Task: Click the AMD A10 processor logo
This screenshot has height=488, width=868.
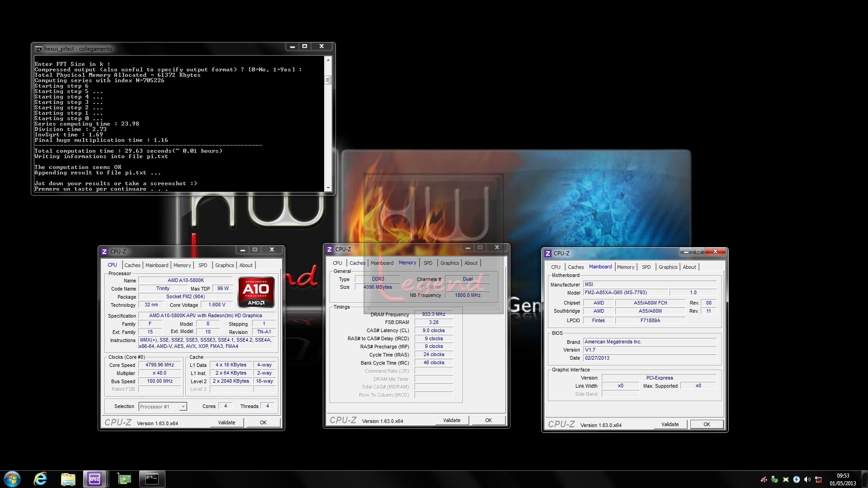Action: (256, 292)
